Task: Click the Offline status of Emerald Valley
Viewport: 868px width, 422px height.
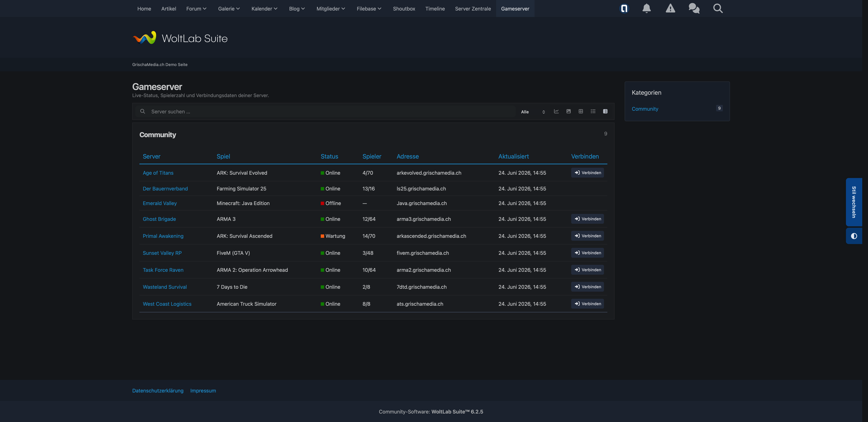Action: tap(331, 203)
